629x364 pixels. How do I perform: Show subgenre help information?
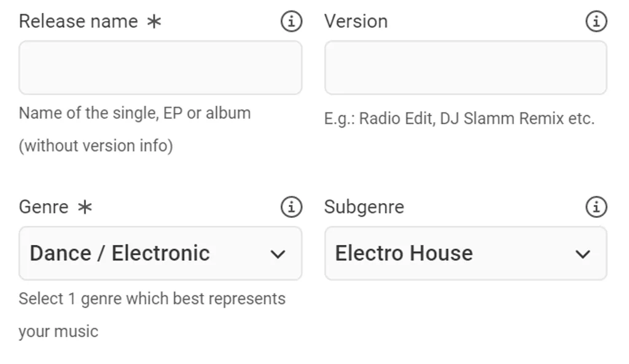coord(595,207)
